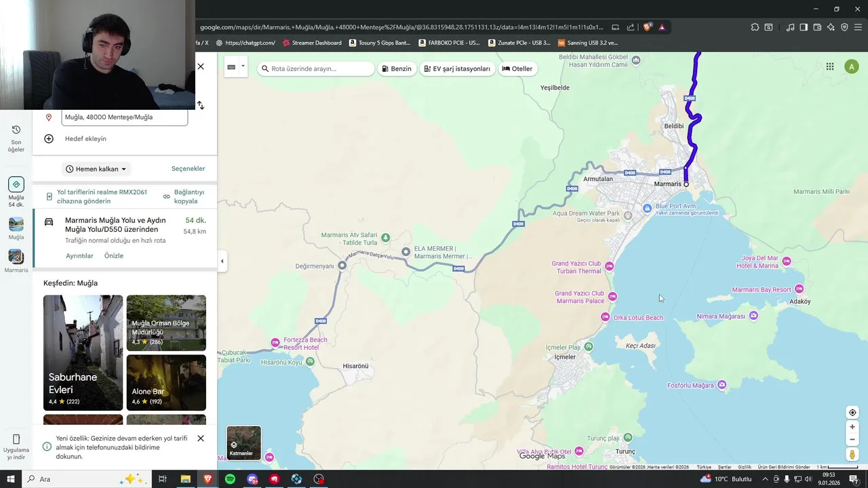Select EV şarj istasyonları chip
Viewport: 868px width, 488px height.
458,68
